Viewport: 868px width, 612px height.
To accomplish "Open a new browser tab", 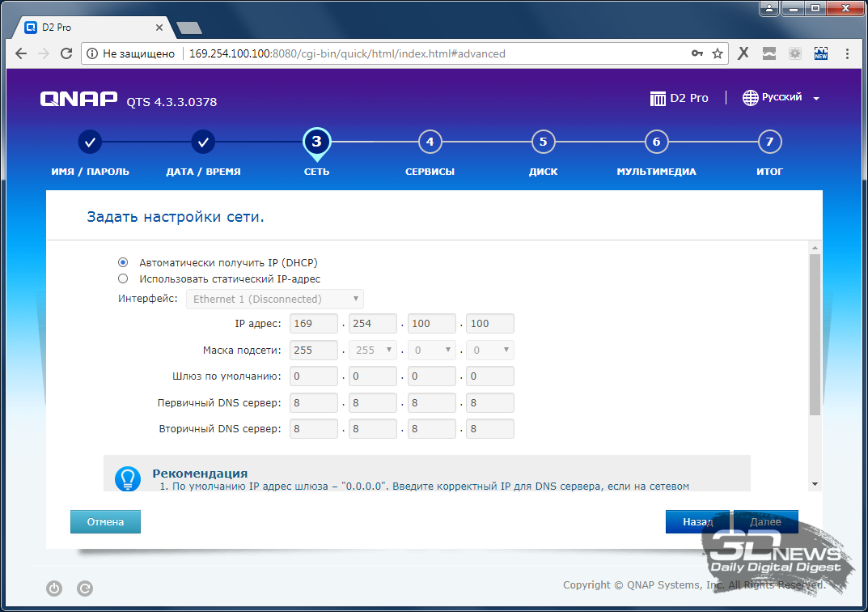I will click(x=188, y=28).
